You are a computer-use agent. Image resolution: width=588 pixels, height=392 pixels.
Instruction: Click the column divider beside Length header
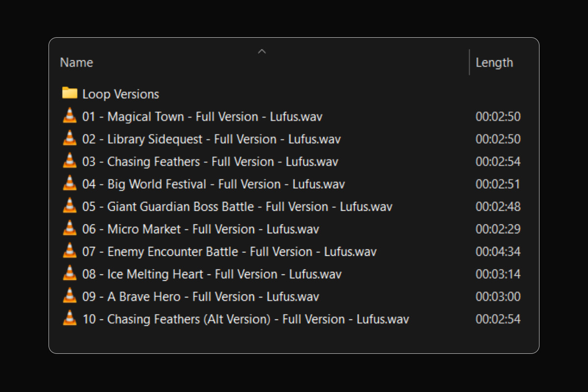pyautogui.click(x=469, y=62)
